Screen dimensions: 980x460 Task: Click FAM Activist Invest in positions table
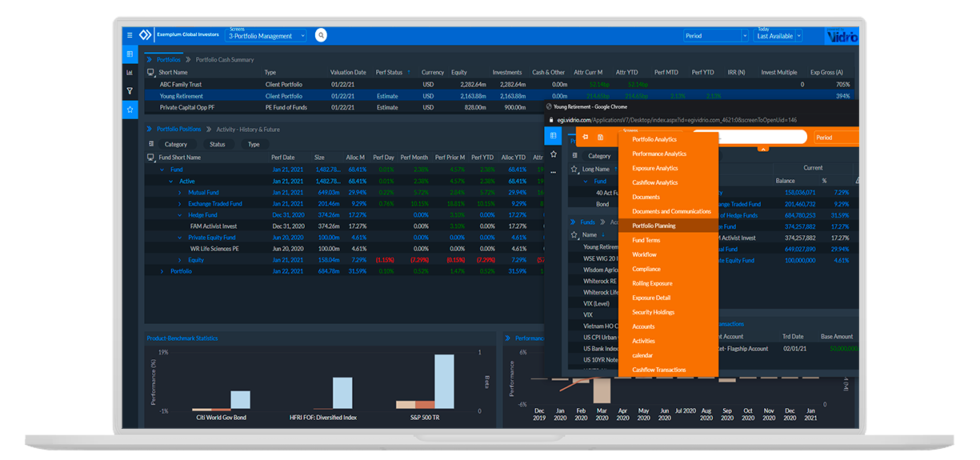point(214,226)
